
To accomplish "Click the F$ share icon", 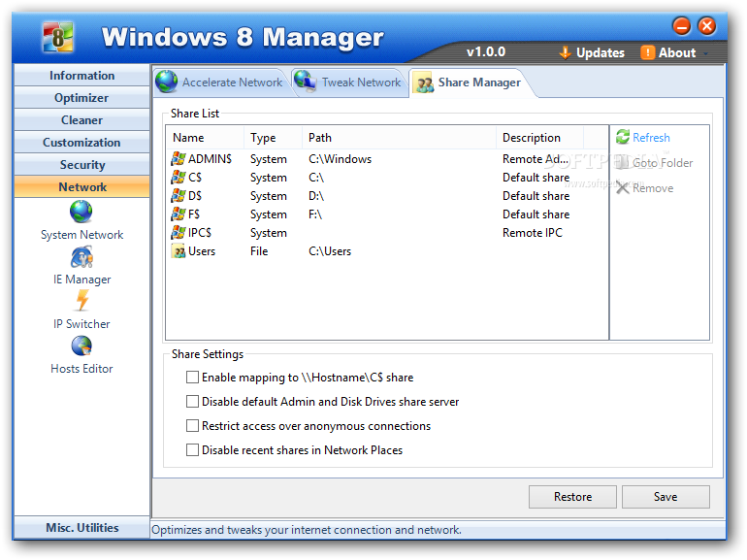I will (179, 214).
